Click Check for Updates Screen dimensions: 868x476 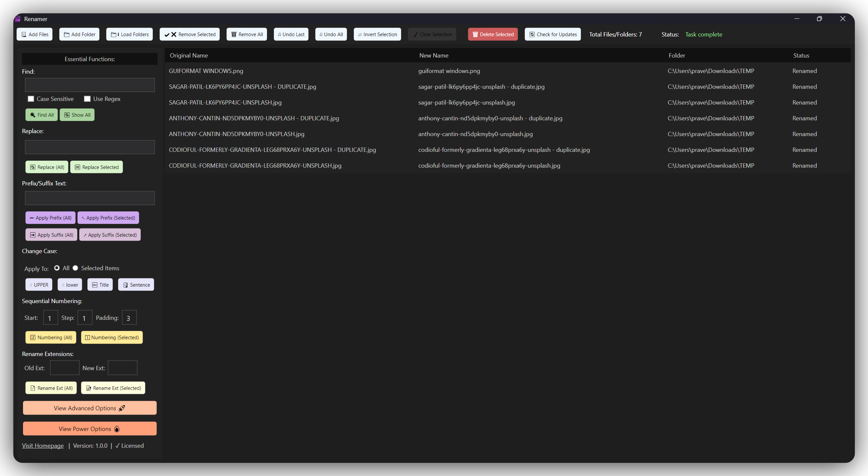552,34
